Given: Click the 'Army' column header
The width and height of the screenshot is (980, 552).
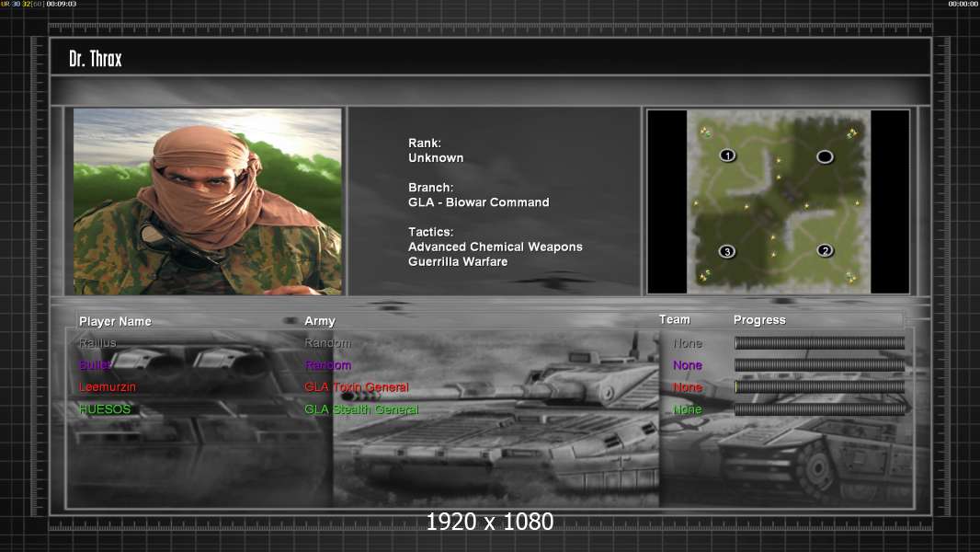Looking at the screenshot, I should [320, 321].
